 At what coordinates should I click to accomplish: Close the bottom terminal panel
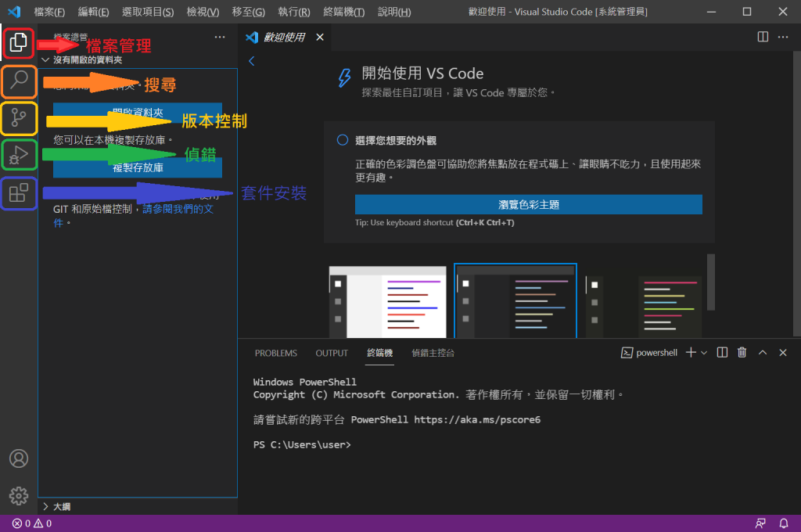click(783, 353)
